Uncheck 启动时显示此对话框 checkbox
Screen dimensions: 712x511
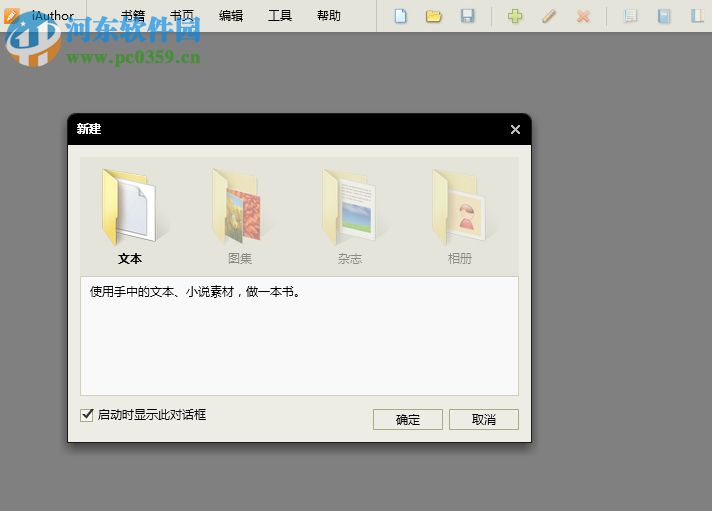click(x=87, y=415)
